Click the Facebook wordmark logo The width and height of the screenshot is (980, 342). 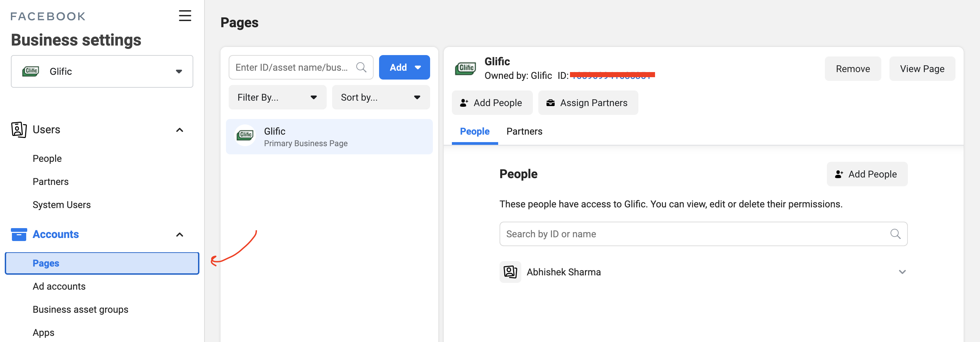[x=48, y=16]
